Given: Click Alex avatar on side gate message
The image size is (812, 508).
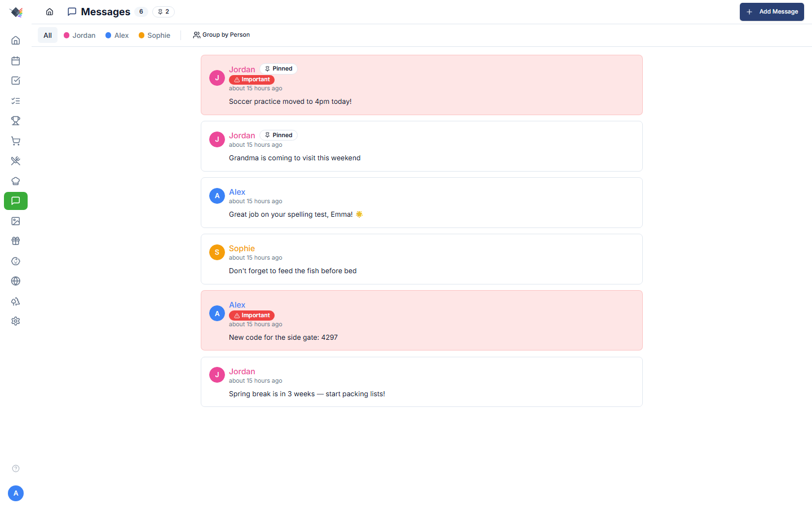Looking at the screenshot, I should coord(217,313).
